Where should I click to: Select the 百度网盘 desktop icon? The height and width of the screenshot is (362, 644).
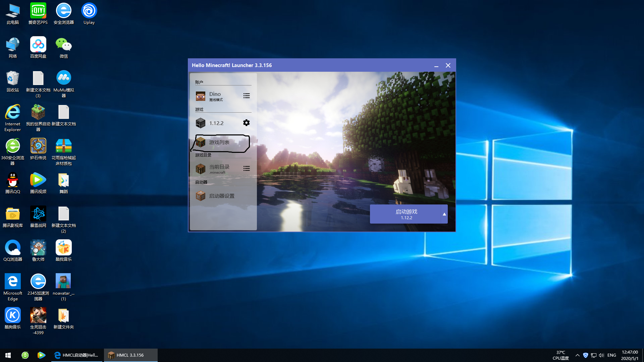coord(38,48)
